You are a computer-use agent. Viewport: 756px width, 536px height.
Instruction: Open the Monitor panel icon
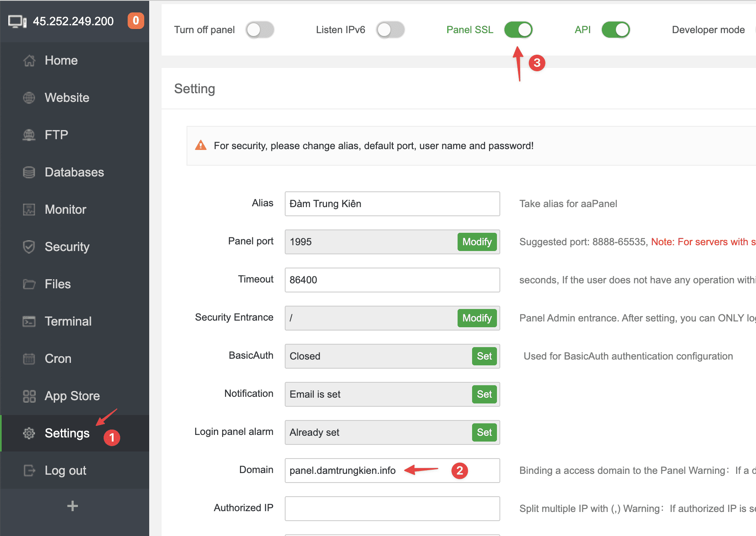coord(29,209)
